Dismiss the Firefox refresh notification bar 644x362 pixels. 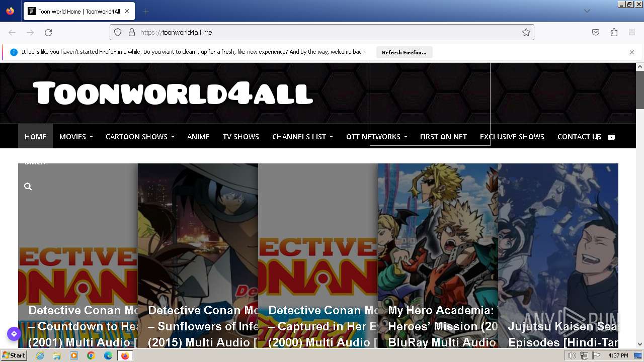[x=632, y=52]
